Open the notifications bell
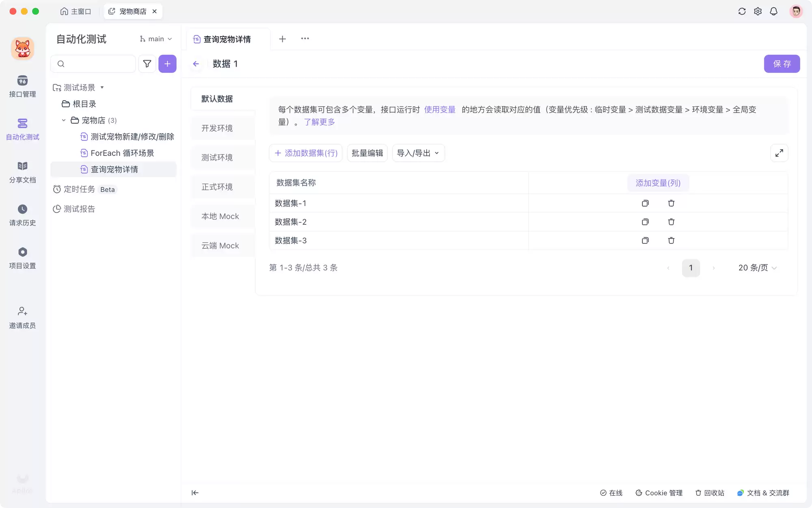 coord(773,11)
